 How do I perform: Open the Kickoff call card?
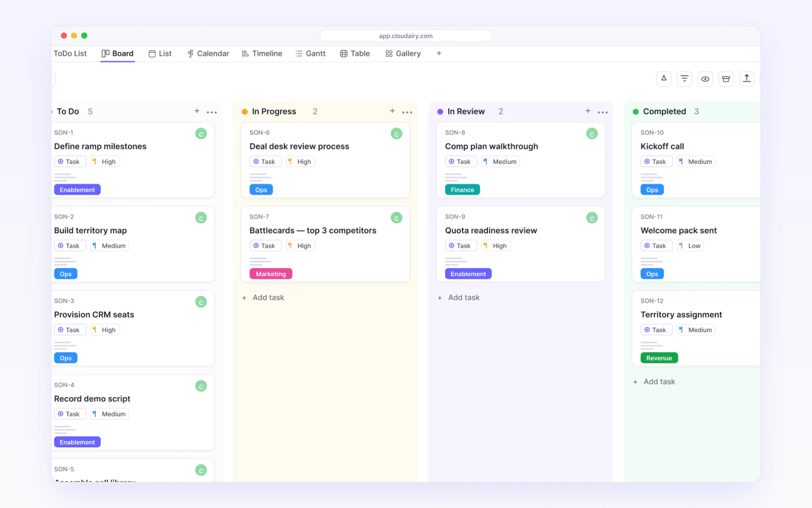coord(696,160)
